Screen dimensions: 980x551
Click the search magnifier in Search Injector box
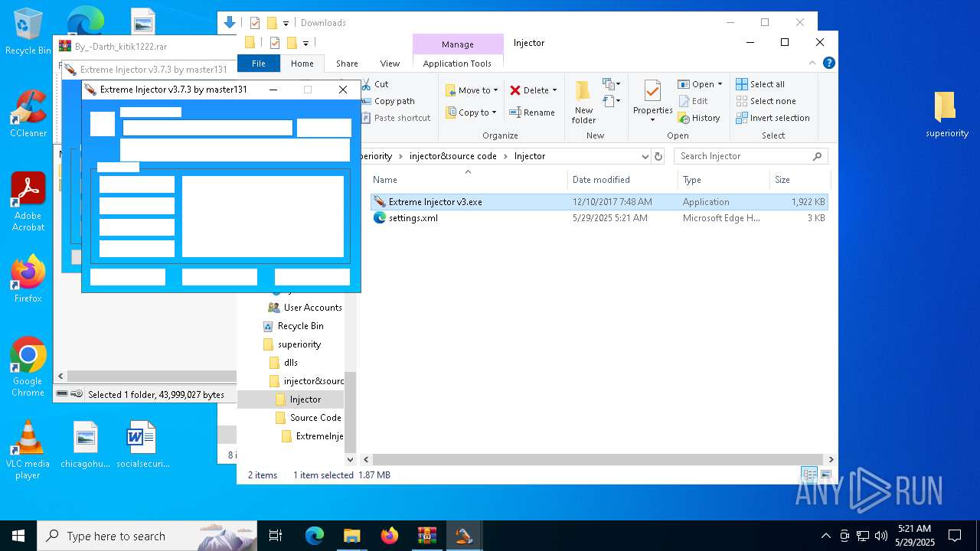(x=817, y=156)
